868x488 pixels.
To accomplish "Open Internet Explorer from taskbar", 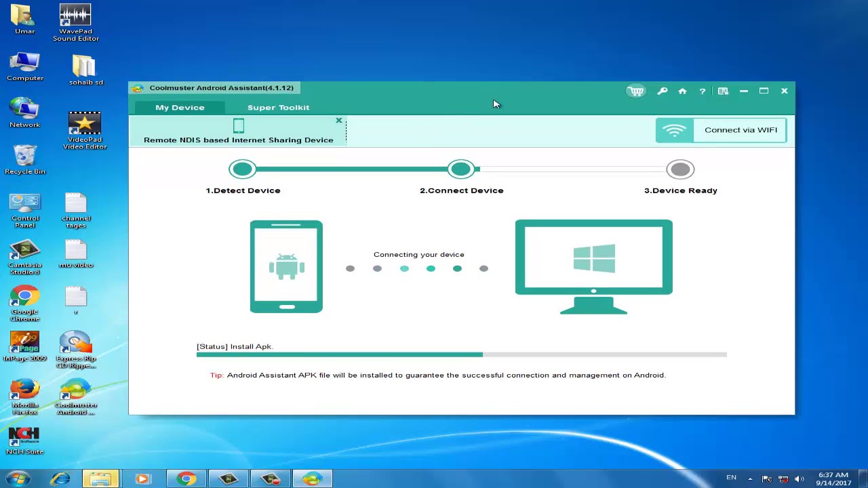I will [60, 479].
